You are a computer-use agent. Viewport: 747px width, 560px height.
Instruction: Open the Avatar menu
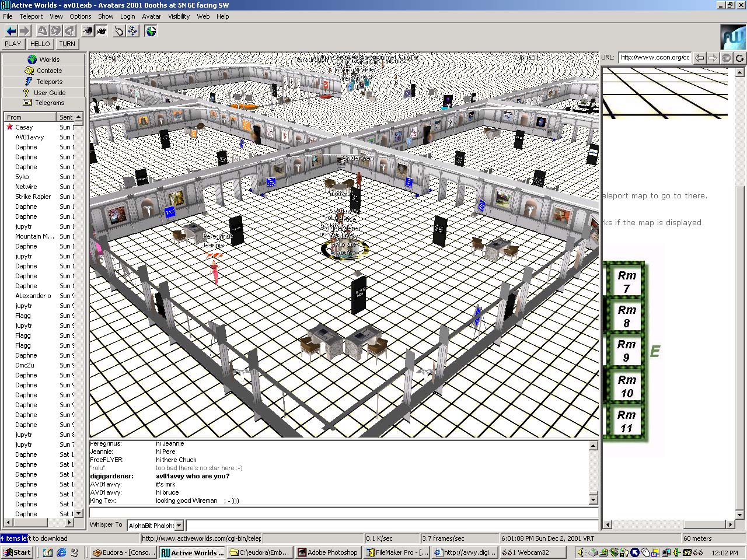pos(151,16)
